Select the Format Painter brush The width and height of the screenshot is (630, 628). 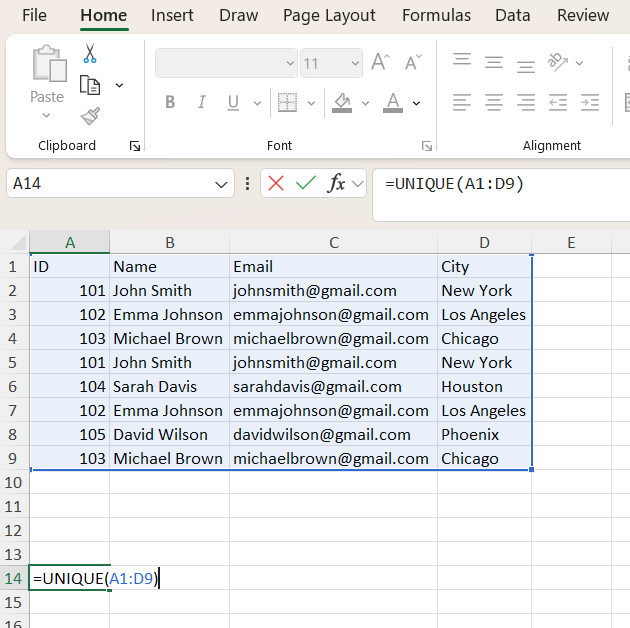(x=90, y=117)
